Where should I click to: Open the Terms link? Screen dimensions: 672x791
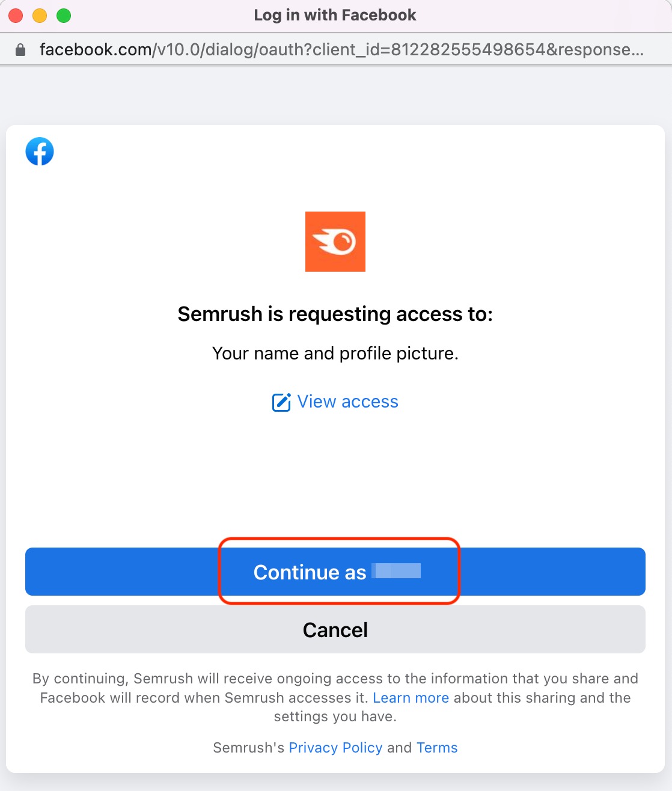pyautogui.click(x=437, y=747)
